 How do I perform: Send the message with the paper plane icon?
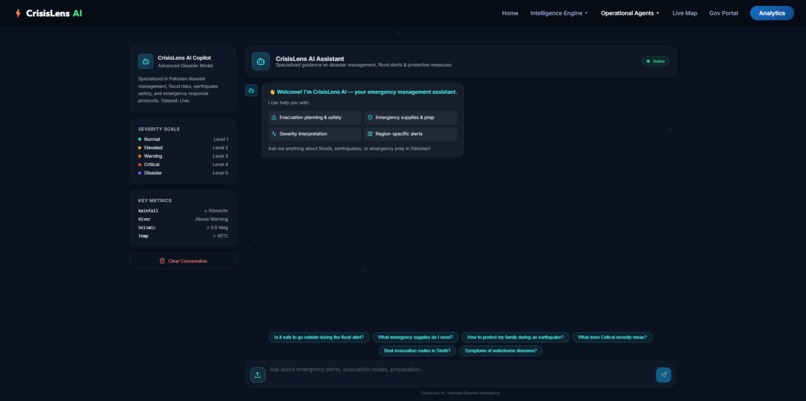click(663, 375)
